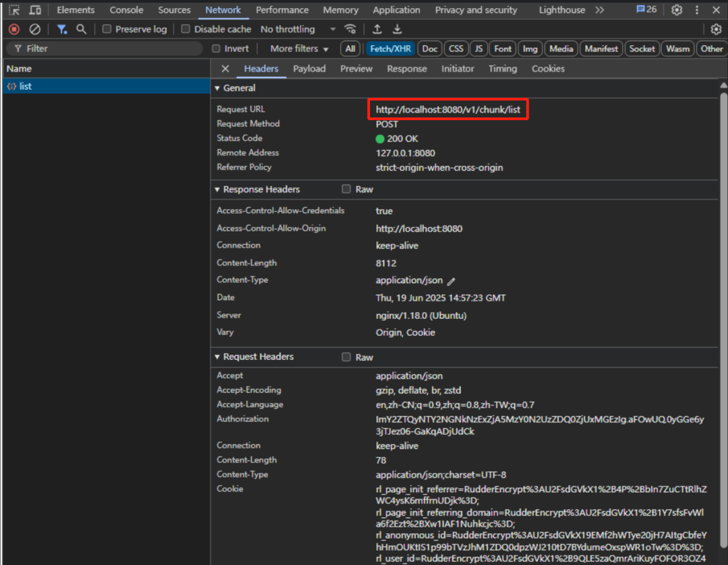The height and width of the screenshot is (565, 728).
Task: Enable Preserve log checkbox
Action: coord(107,29)
